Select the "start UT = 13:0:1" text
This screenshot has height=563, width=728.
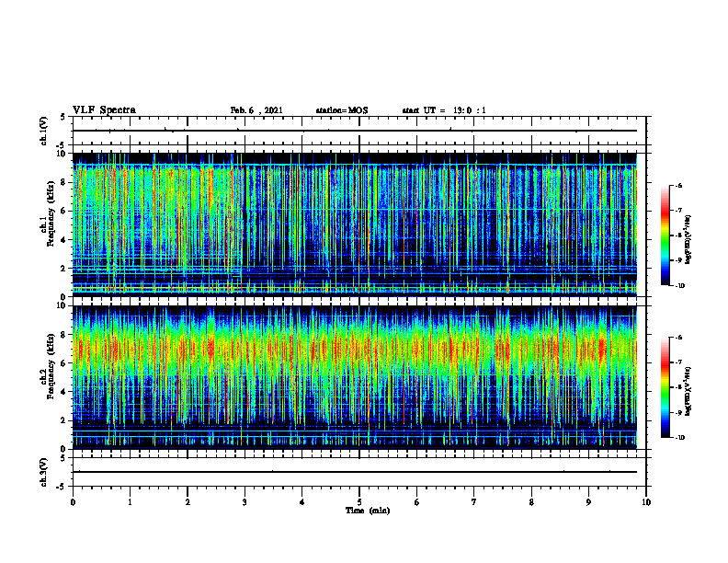444,110
